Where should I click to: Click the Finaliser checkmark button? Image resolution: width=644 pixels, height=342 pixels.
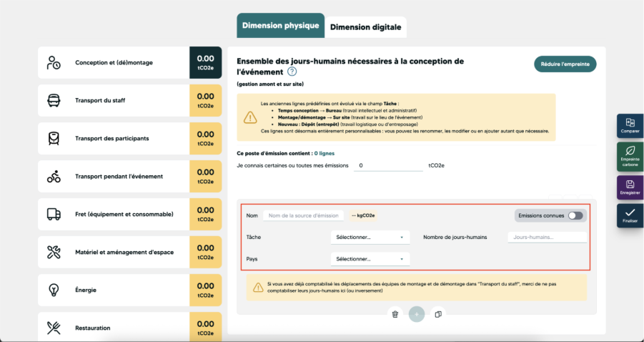630,215
